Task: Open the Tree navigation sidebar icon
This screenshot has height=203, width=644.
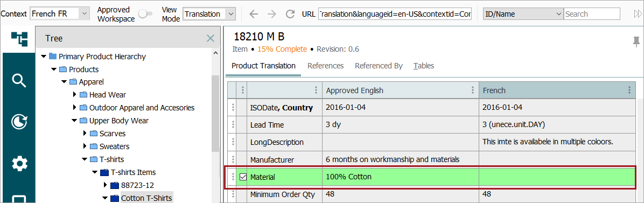Action: point(19,39)
